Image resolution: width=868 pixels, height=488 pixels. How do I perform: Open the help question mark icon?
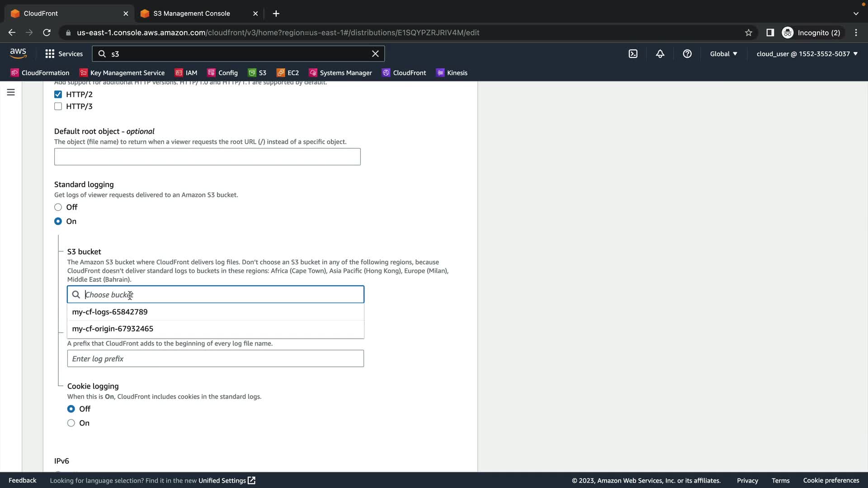coord(687,54)
